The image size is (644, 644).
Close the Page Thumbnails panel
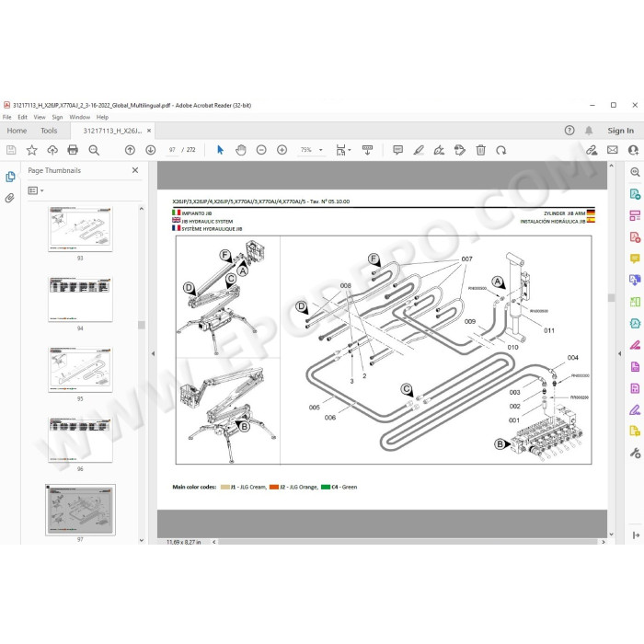tap(135, 170)
